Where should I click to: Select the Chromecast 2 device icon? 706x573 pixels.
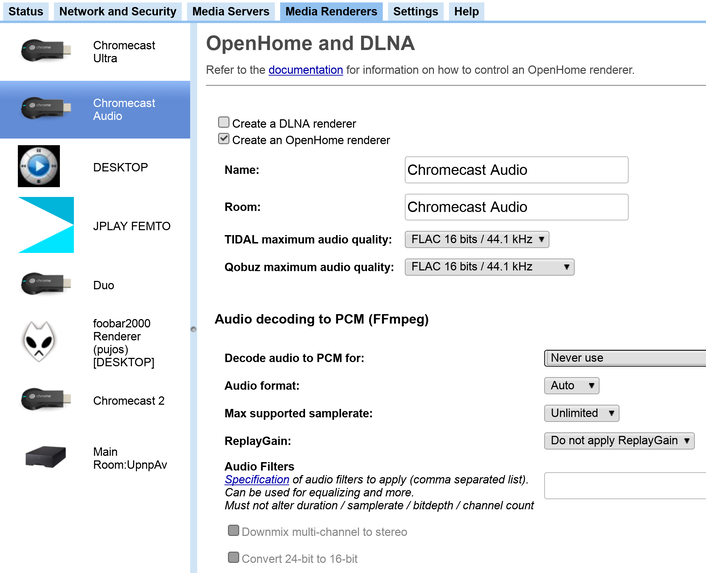[x=46, y=399]
